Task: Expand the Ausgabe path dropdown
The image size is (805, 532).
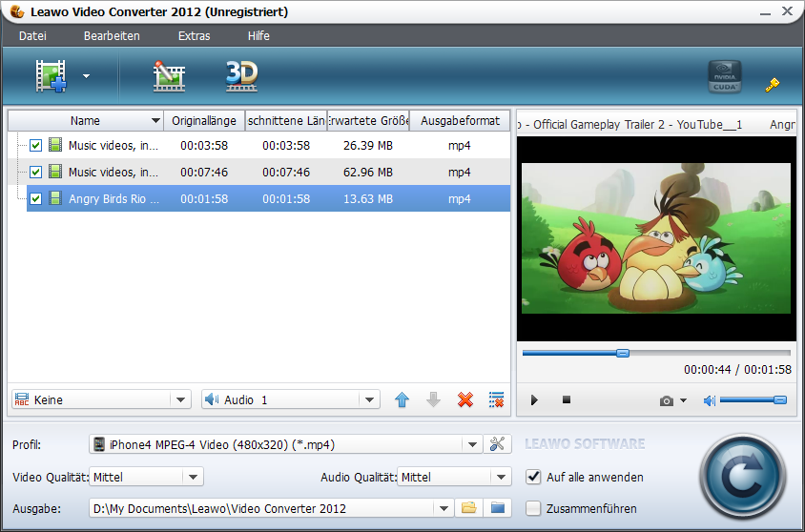Action: click(444, 508)
